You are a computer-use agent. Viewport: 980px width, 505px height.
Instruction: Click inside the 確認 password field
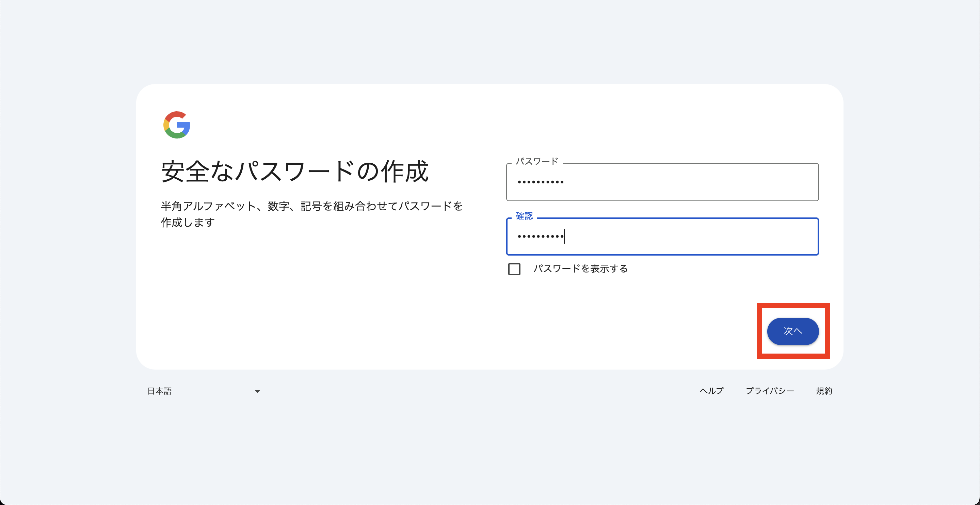(x=685, y=237)
